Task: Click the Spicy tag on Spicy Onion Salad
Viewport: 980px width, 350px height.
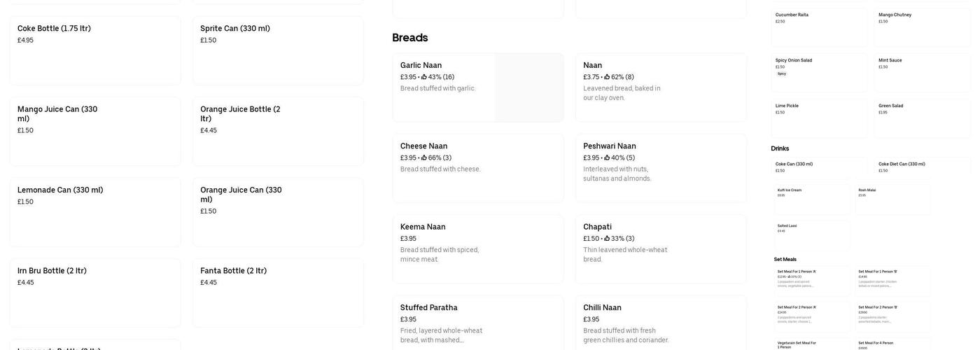Action: [782, 73]
